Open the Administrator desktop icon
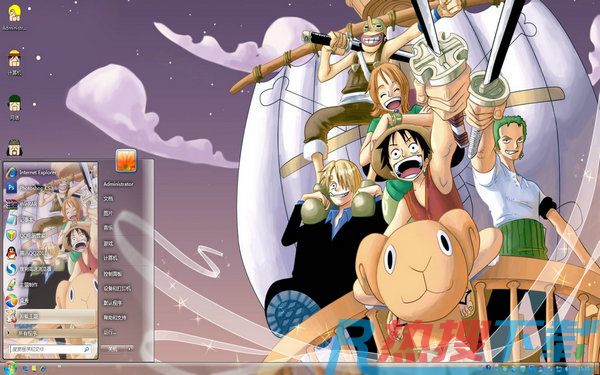The width and height of the screenshot is (600, 375). pos(15,18)
